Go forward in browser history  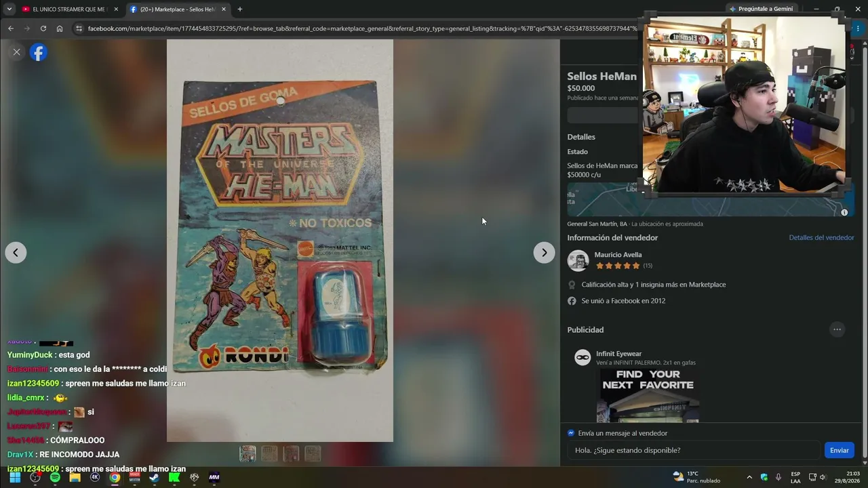point(27,28)
